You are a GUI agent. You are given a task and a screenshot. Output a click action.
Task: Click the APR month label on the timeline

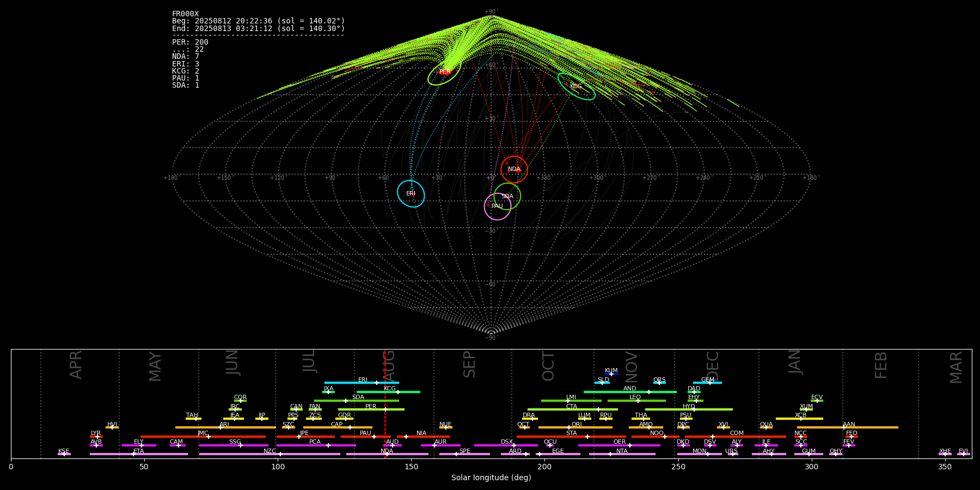click(76, 365)
